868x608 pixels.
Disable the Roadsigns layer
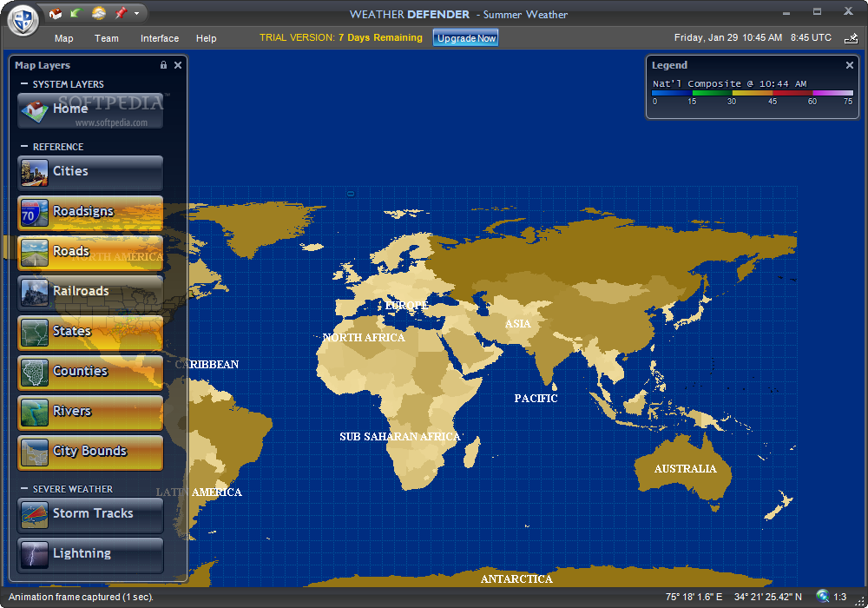tap(90, 213)
